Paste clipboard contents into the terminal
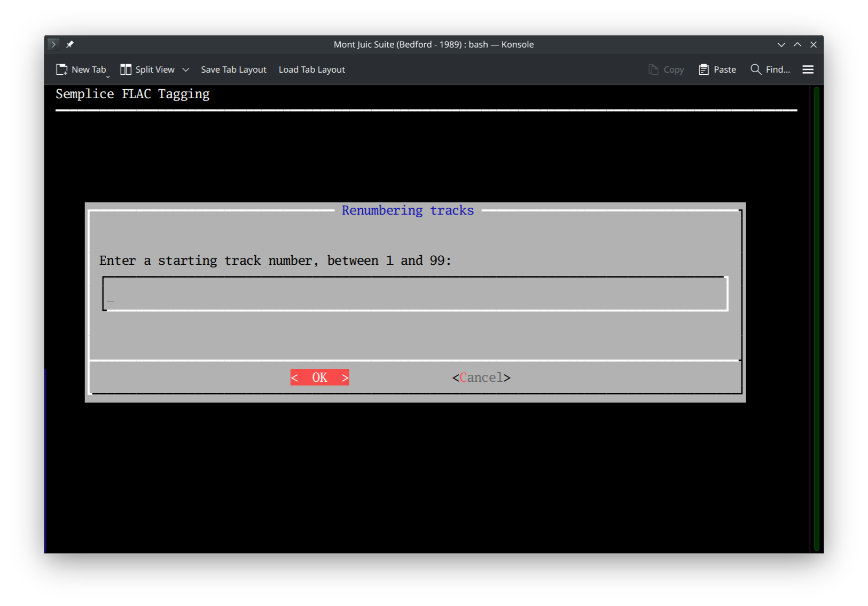 [717, 69]
